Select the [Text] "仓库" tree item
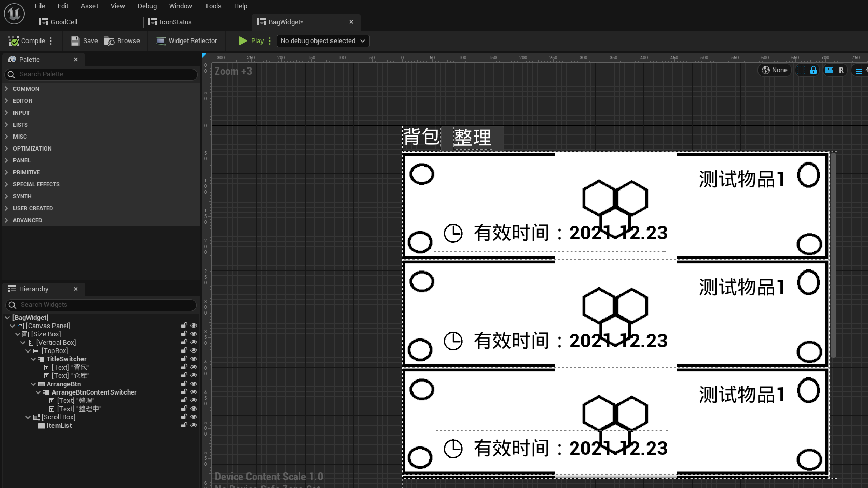Viewport: 868px width, 488px height. click(71, 376)
